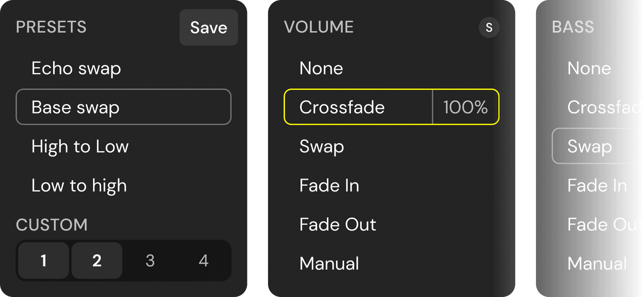644x297 pixels.
Task: Click the Save button in PRESETS
Action: pyautogui.click(x=208, y=27)
